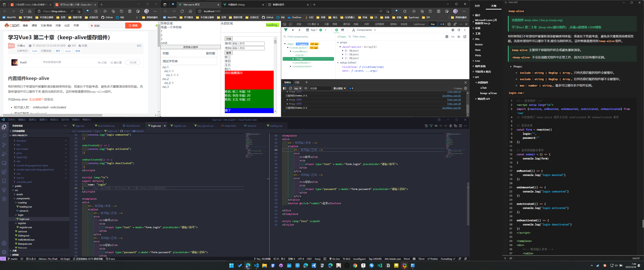This screenshot has height=270, width=644.
Task: Open VS Code Explorer files icon
Action: [x=4, y=127]
